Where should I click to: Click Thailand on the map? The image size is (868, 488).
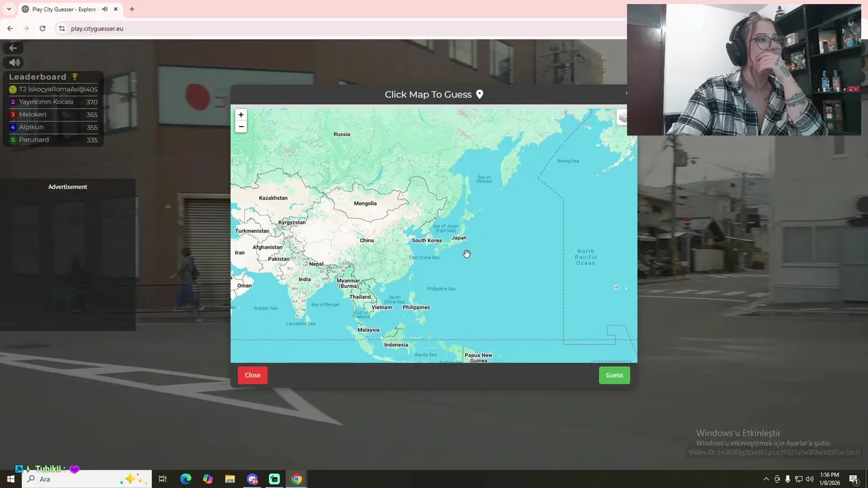[360, 297]
